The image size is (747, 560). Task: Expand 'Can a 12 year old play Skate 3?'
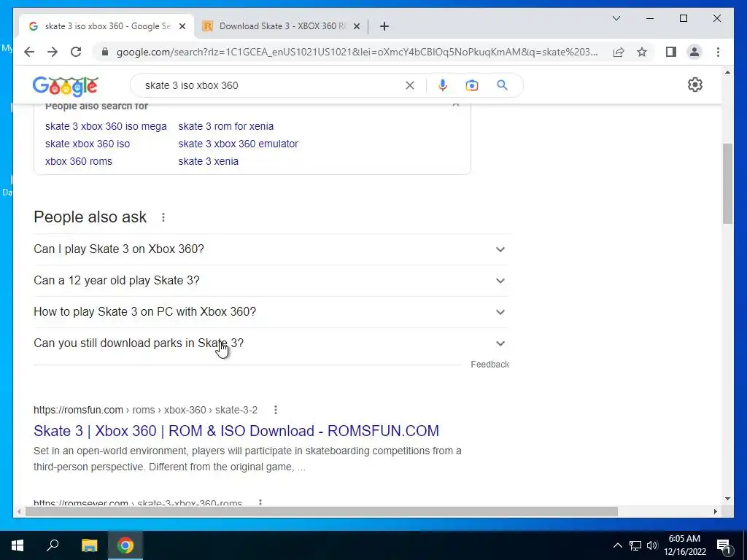[271, 281]
